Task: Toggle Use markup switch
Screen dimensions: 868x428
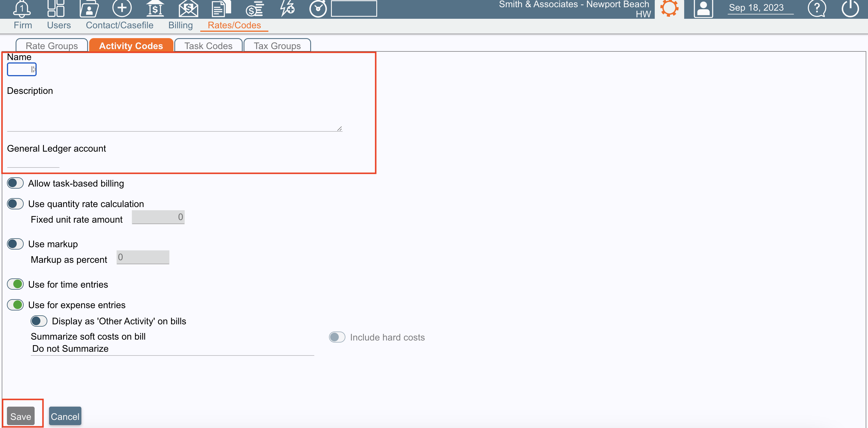Action: 15,244
